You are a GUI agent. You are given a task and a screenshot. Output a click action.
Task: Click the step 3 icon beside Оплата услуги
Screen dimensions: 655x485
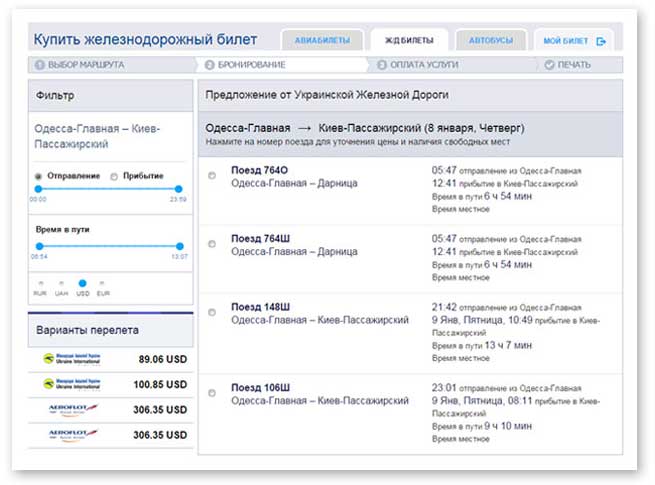382,65
